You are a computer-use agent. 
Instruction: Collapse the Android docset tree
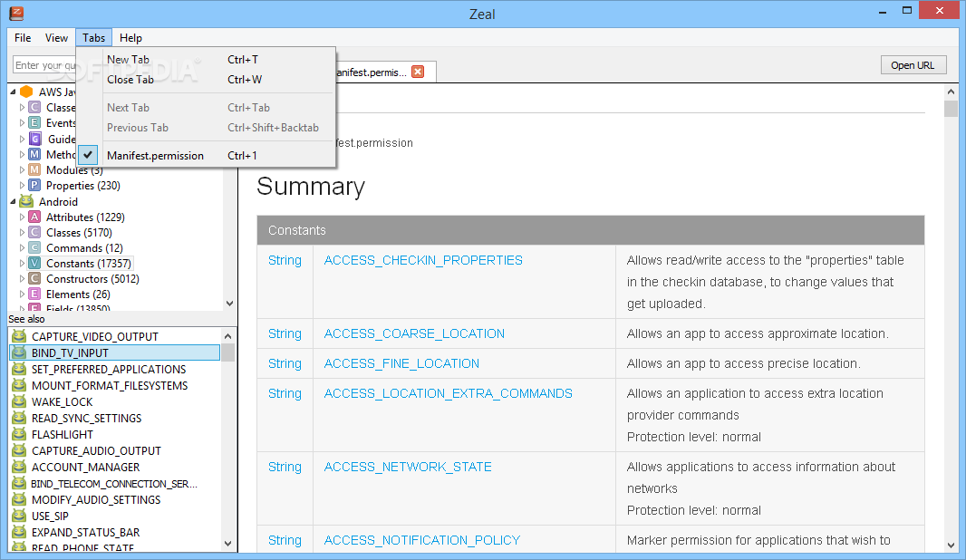(x=13, y=201)
